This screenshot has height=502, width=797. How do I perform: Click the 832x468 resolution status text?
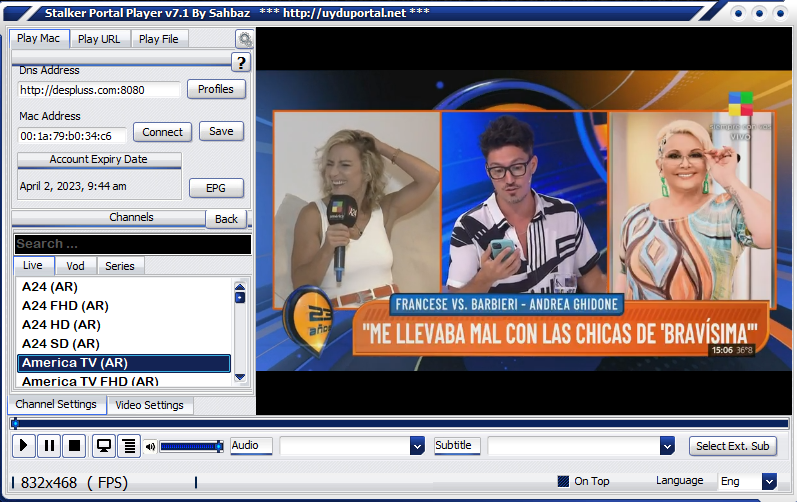(49, 483)
